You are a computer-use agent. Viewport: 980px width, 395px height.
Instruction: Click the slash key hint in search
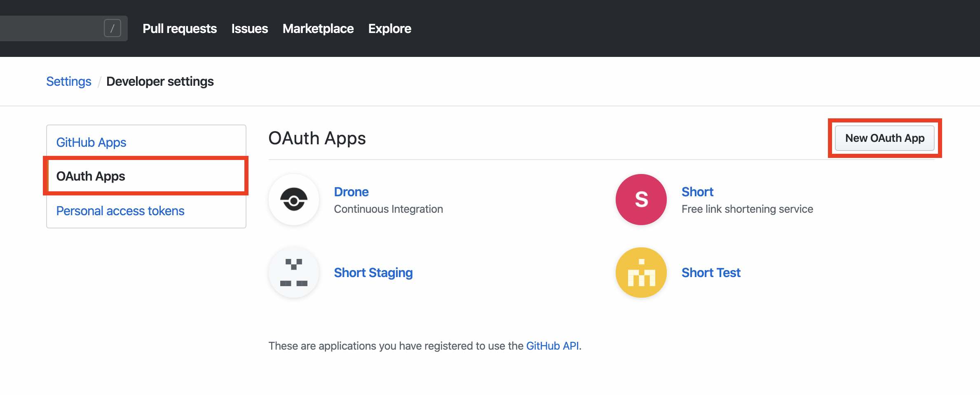(x=113, y=28)
